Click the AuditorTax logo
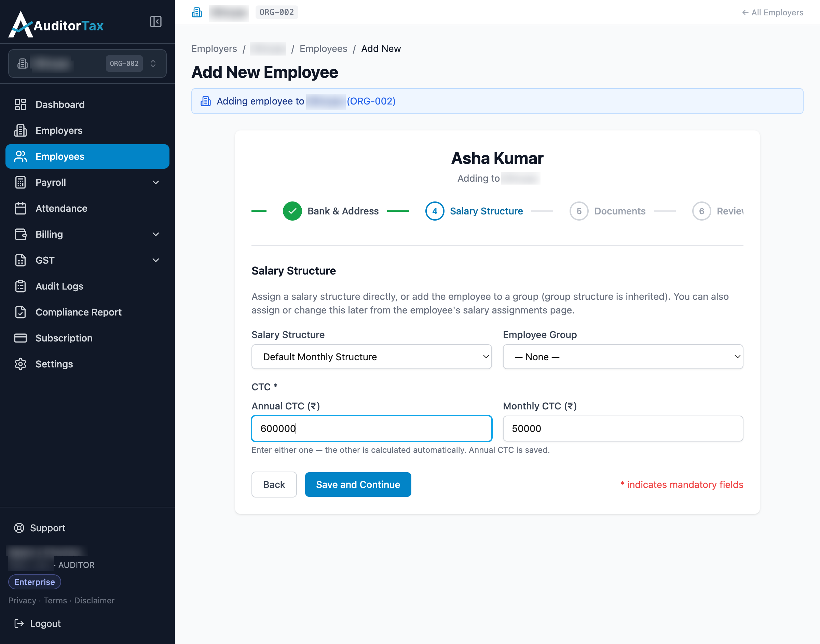820x644 pixels. 56,25
